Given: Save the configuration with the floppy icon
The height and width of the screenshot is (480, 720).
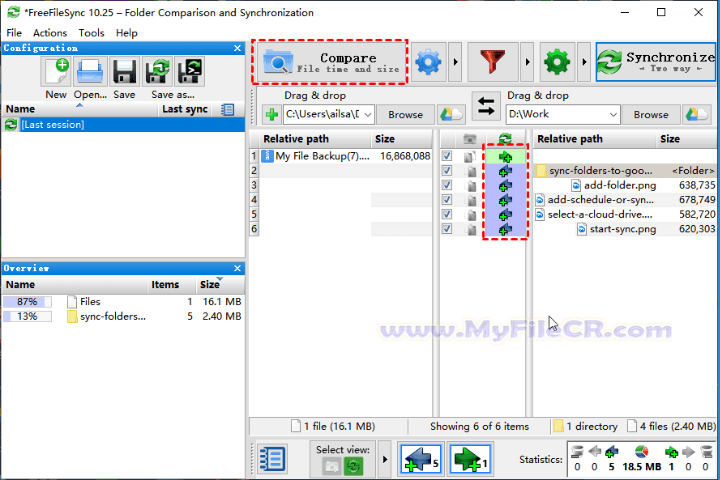Looking at the screenshot, I should coord(124,72).
